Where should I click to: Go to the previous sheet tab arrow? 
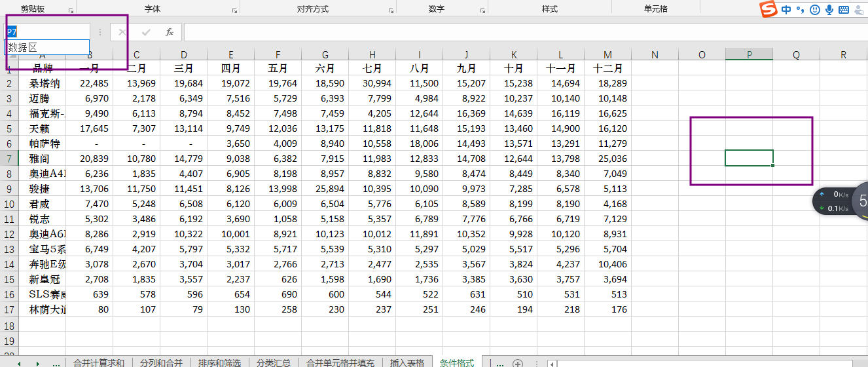18,363
